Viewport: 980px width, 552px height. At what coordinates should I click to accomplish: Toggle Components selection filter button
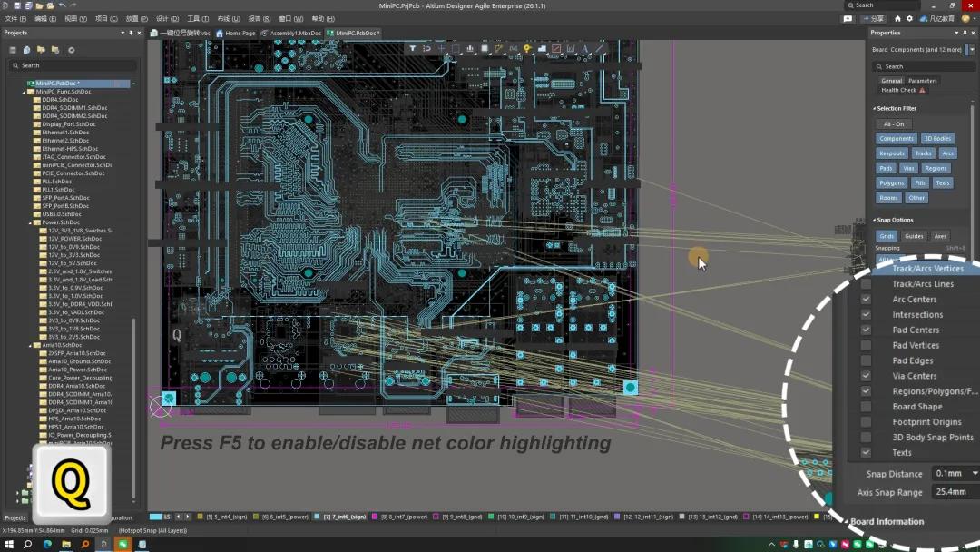[897, 139]
